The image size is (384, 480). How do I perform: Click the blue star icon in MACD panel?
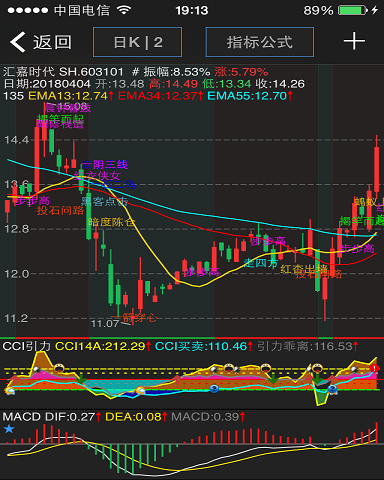point(9,429)
